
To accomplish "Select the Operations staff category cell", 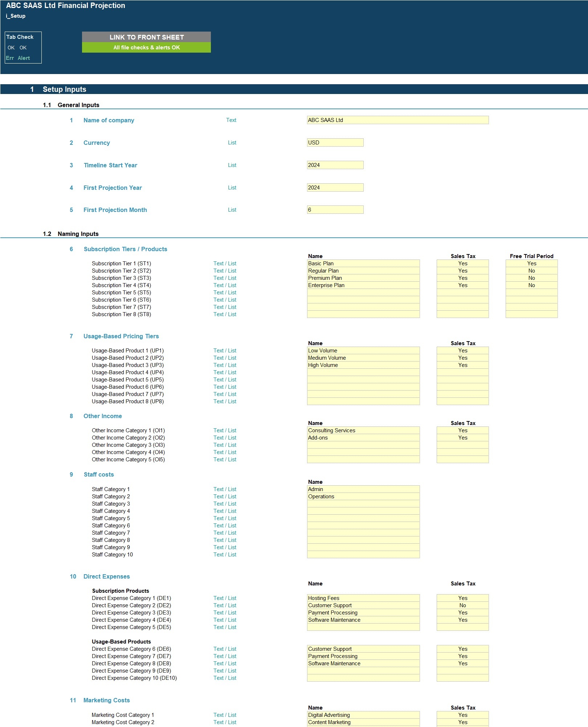I will [363, 497].
